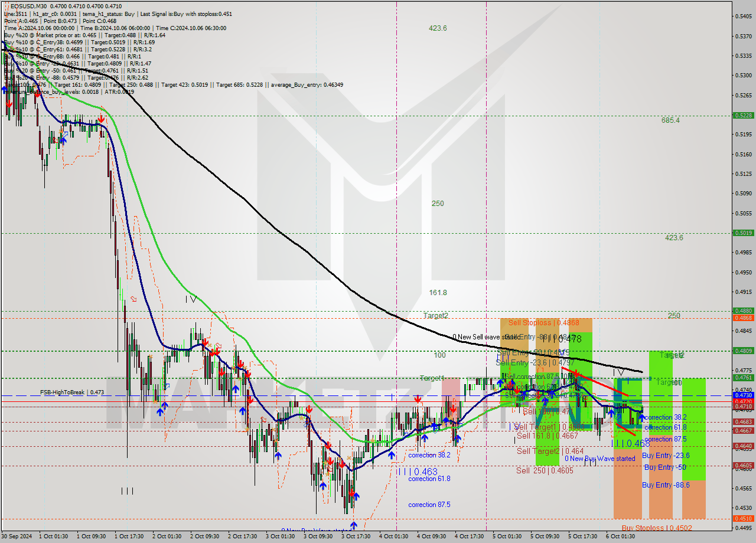The height and width of the screenshot is (543, 756).
Task: Click the '30 Sep 2024' time axis label
Action: click(x=17, y=537)
